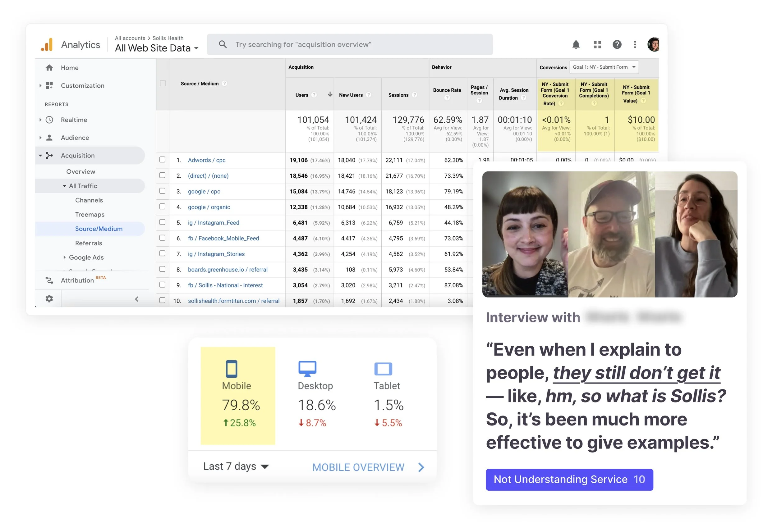Click the notifications bell icon

(x=575, y=44)
